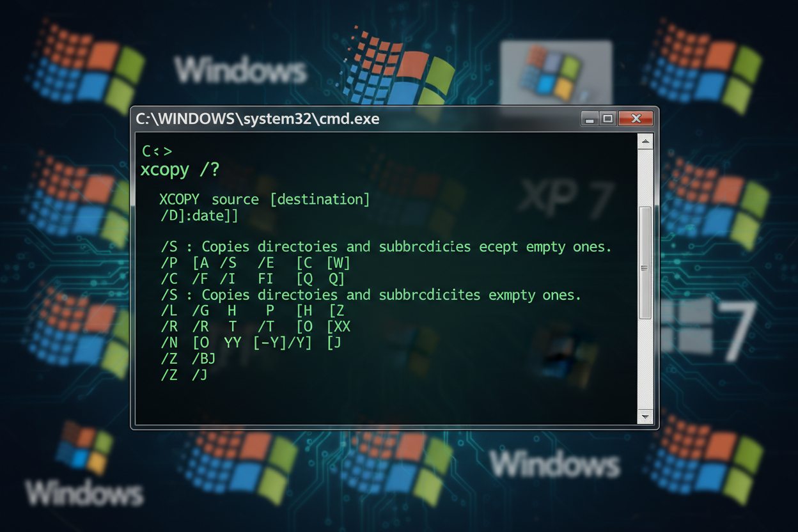This screenshot has height=532, width=798.
Task: Click the scrollbar track below the thumb
Action: (x=645, y=364)
